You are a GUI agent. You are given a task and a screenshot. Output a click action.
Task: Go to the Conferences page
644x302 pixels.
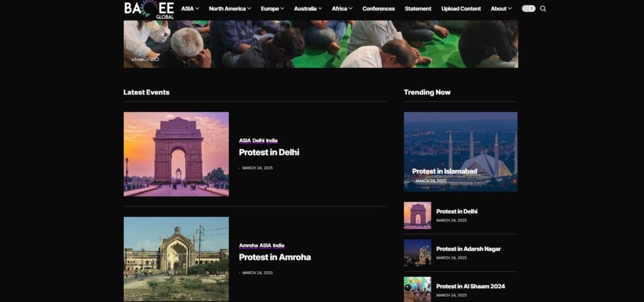(x=379, y=9)
